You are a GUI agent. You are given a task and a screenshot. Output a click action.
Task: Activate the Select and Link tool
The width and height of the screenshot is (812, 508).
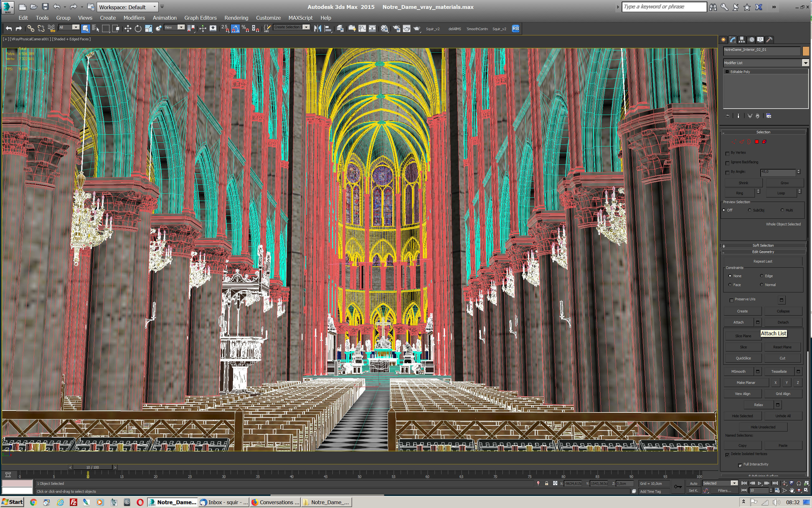click(x=31, y=29)
